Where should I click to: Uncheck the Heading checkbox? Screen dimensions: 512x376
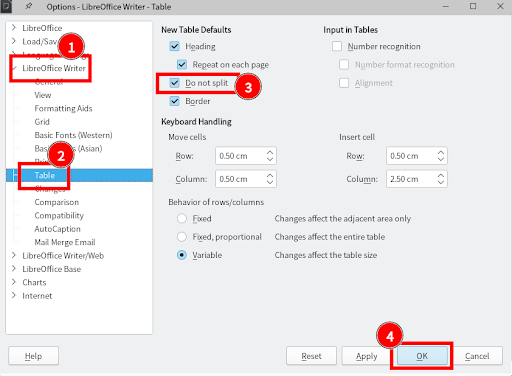tap(175, 46)
